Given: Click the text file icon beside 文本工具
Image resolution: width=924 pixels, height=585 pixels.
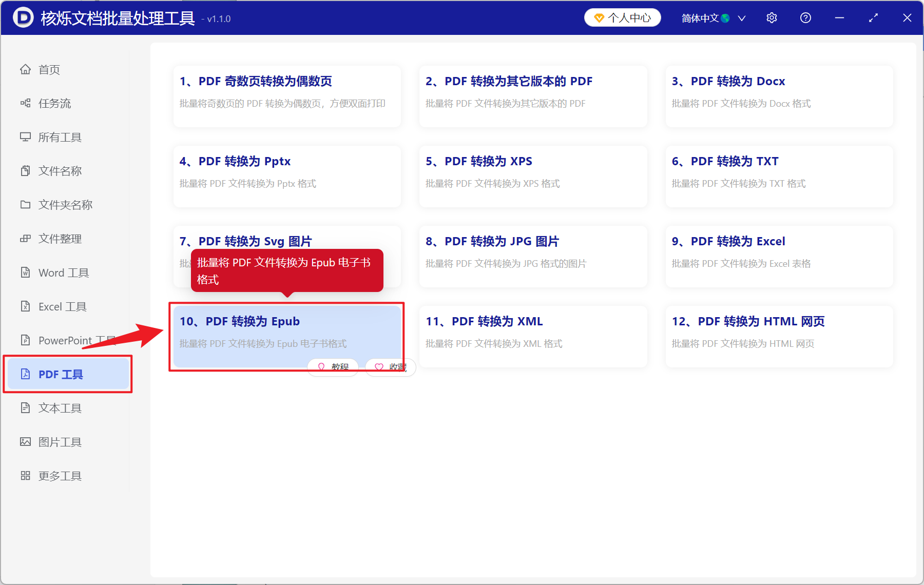Looking at the screenshot, I should tap(25, 408).
